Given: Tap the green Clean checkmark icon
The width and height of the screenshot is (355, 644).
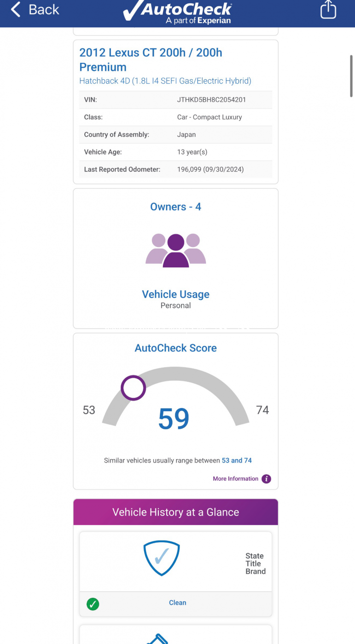Looking at the screenshot, I should coord(93,604).
